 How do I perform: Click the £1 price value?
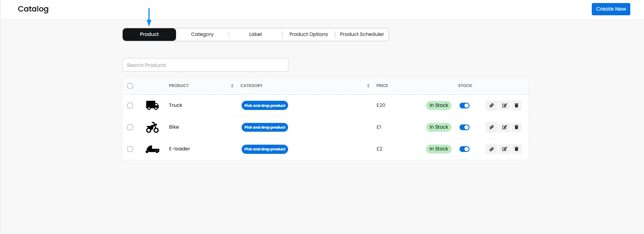tap(379, 127)
